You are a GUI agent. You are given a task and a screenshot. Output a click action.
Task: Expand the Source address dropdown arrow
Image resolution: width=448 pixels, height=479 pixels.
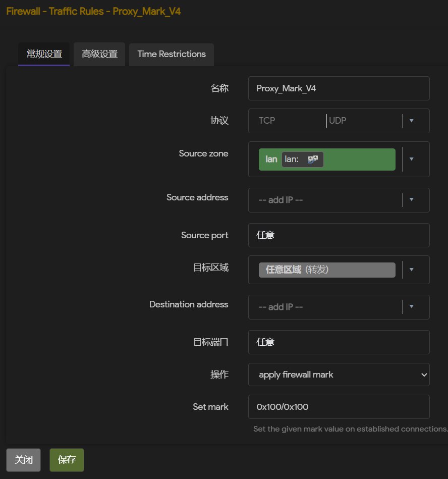coord(411,200)
